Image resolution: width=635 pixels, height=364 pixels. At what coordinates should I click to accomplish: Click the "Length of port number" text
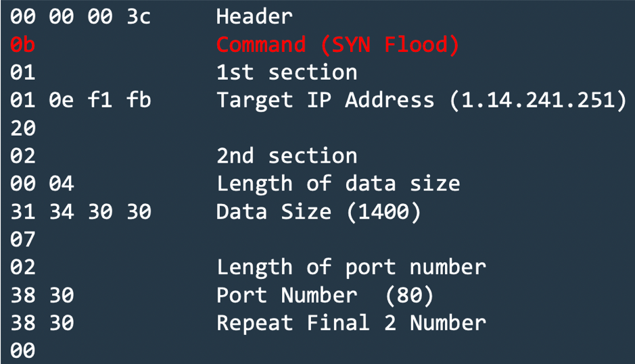(x=350, y=267)
